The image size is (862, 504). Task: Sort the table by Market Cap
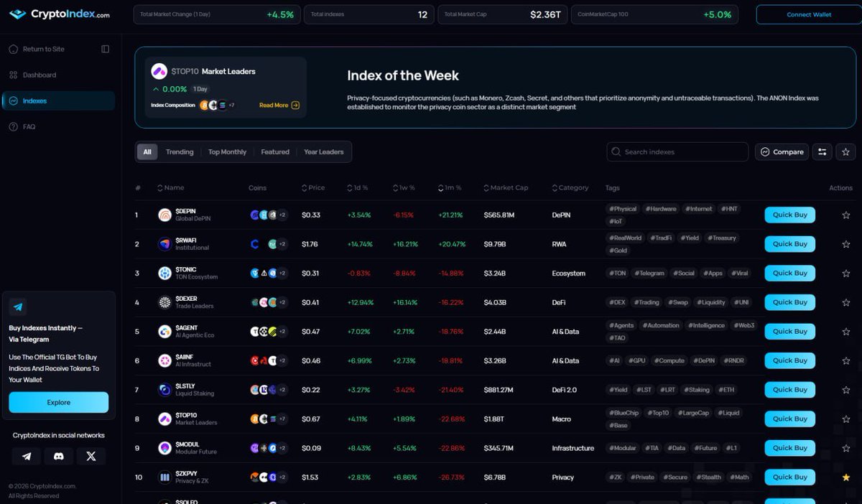(x=506, y=187)
